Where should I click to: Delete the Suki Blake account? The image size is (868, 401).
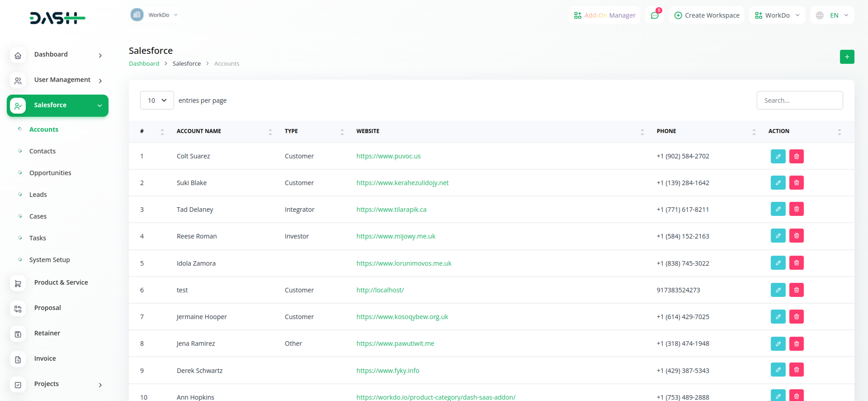click(x=796, y=182)
